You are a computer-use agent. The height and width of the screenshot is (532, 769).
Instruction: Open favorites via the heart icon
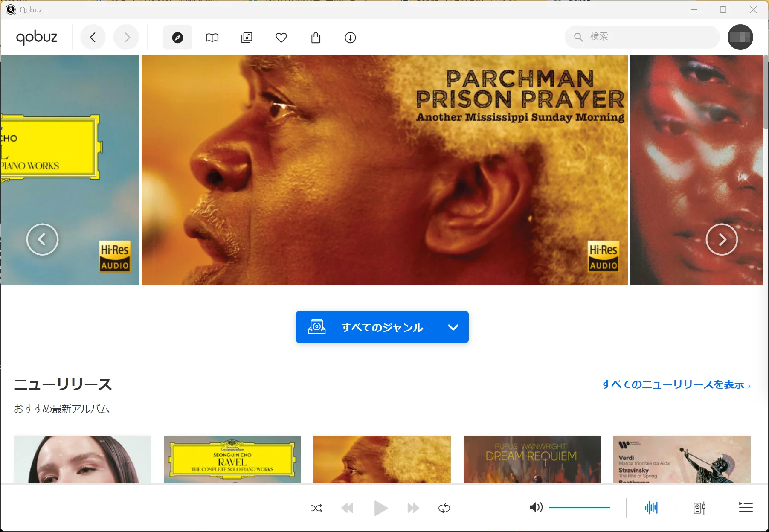point(281,38)
